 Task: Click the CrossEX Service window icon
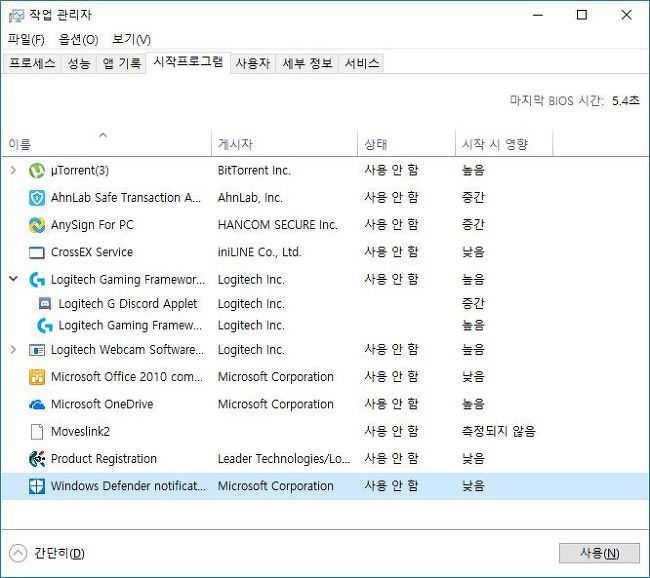[36, 252]
